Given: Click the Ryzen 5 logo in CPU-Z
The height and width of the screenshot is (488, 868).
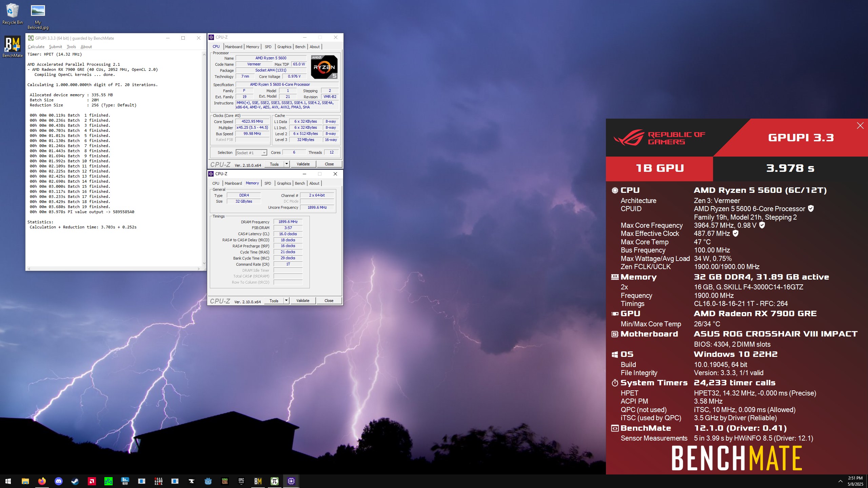Looking at the screenshot, I should pyautogui.click(x=324, y=67).
